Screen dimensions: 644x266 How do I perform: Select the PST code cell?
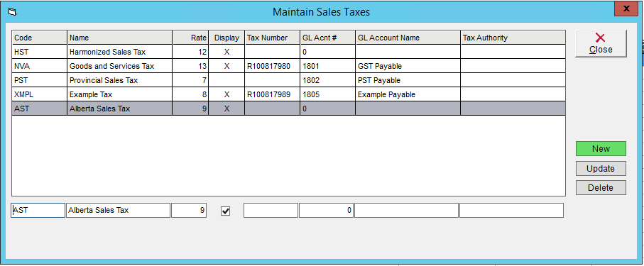pyautogui.click(x=40, y=80)
